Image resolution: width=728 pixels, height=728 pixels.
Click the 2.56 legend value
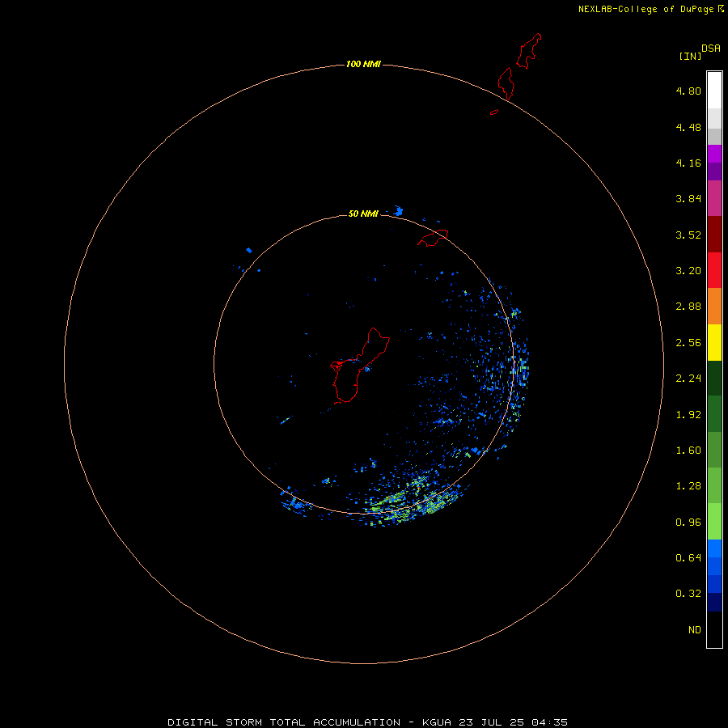tap(688, 343)
